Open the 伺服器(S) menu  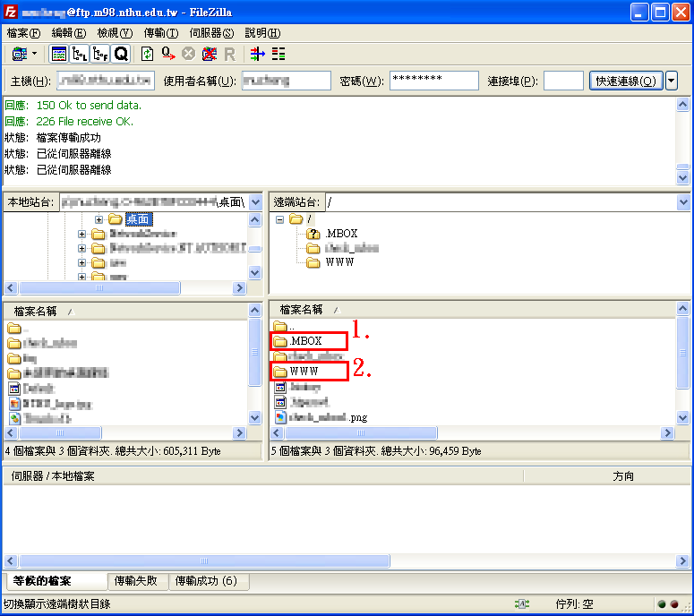click(x=211, y=32)
